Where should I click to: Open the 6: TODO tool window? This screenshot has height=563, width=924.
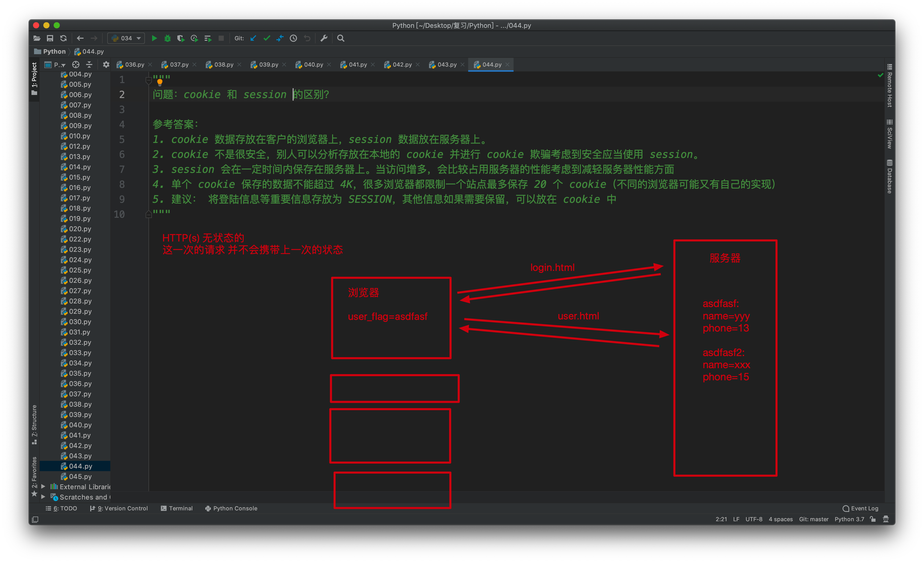tap(62, 509)
